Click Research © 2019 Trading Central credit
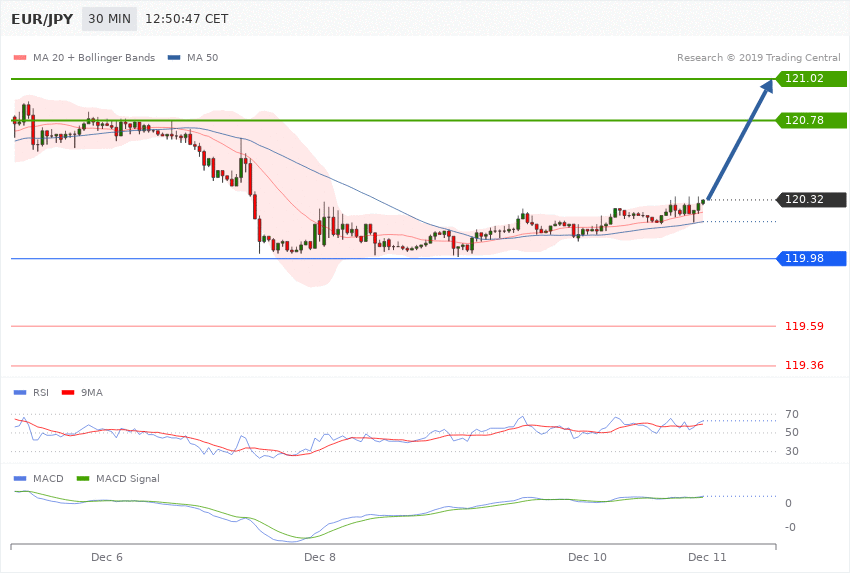This screenshot has width=850, height=576. 758,57
